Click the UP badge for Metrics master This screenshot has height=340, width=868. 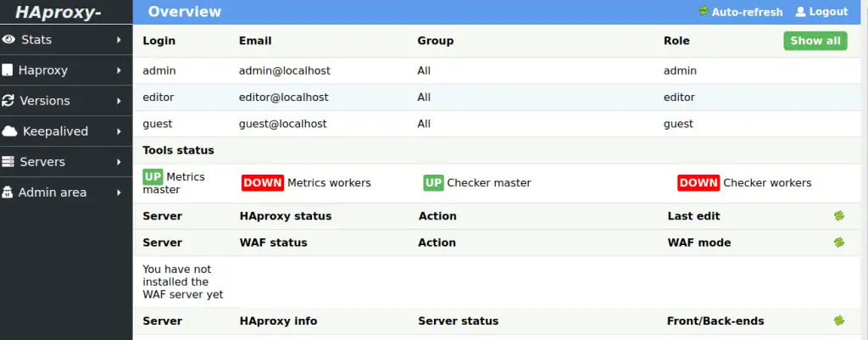(x=153, y=176)
